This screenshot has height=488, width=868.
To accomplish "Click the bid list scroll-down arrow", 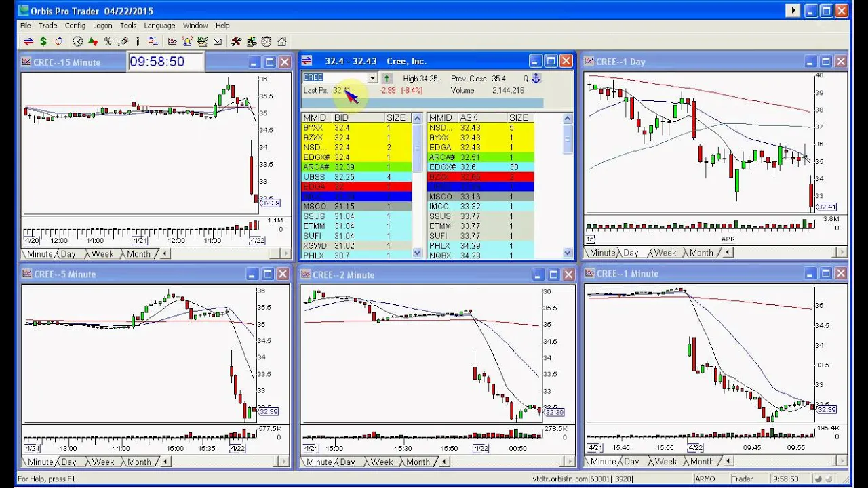I will click(417, 253).
